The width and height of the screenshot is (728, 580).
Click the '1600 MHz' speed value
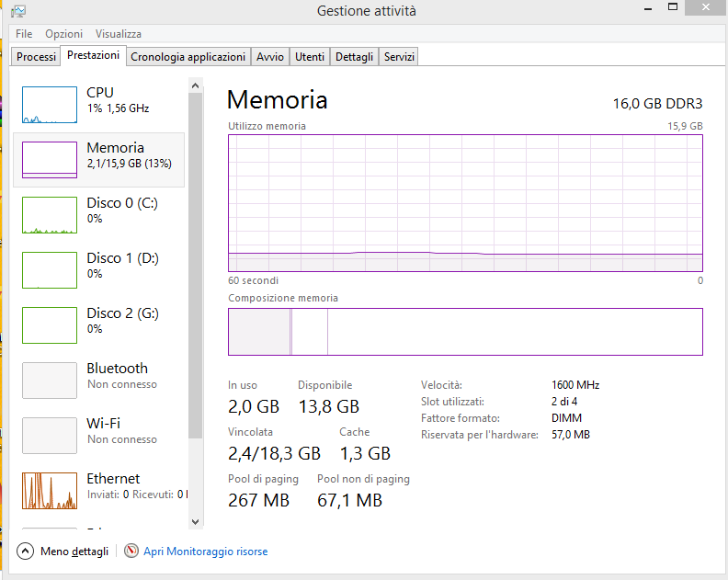click(x=575, y=385)
